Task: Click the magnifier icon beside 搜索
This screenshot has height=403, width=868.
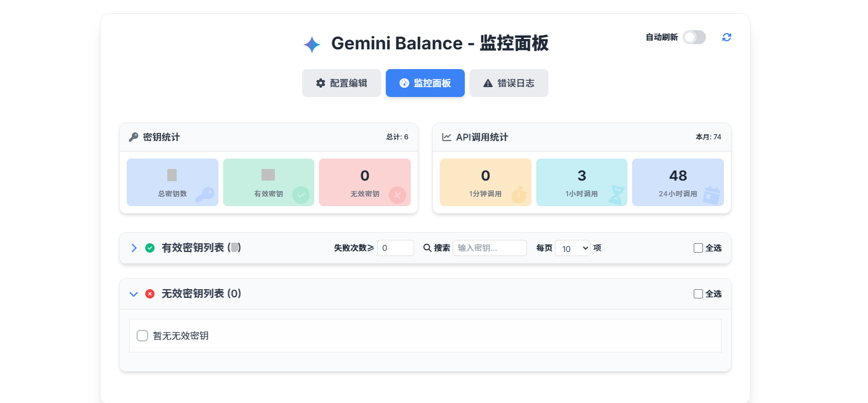Action: pos(426,247)
